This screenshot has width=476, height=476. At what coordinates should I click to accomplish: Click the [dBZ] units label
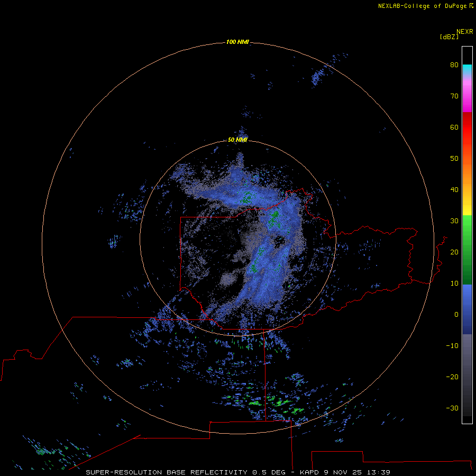(x=449, y=37)
